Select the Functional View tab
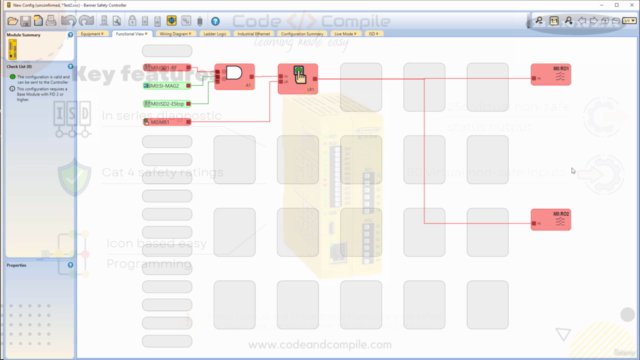 coord(131,33)
